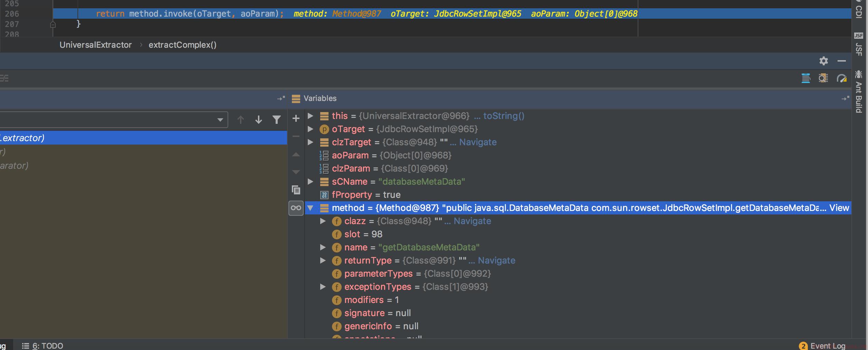This screenshot has height=350, width=868.
Task: Filter frames with funnel icon
Action: [x=276, y=120]
